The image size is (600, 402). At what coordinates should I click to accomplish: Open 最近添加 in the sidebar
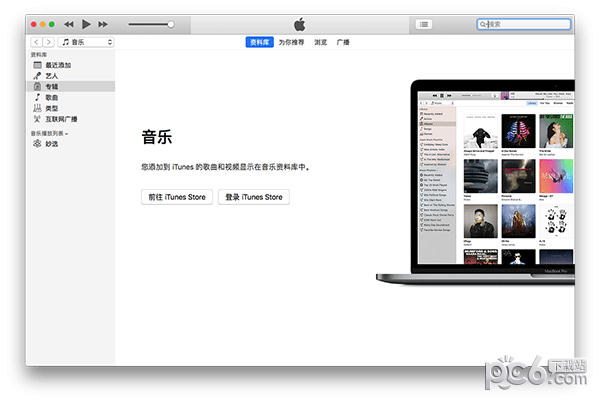pyautogui.click(x=70, y=65)
